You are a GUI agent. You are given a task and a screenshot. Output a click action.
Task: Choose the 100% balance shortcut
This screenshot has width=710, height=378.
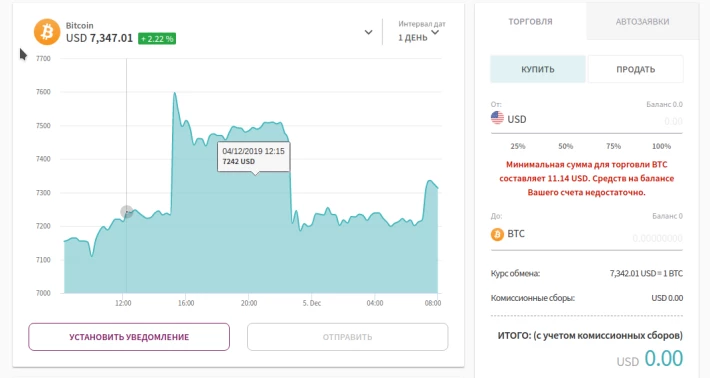661,146
